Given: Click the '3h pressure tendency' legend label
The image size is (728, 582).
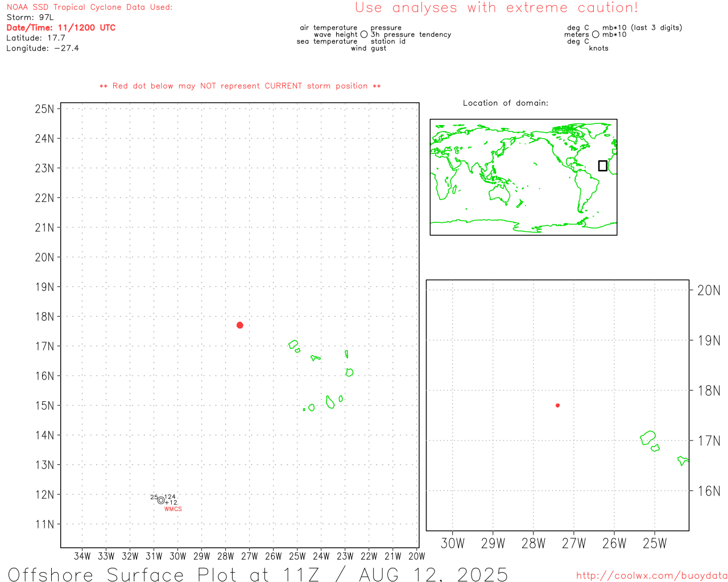Looking at the screenshot, I should click(411, 35).
